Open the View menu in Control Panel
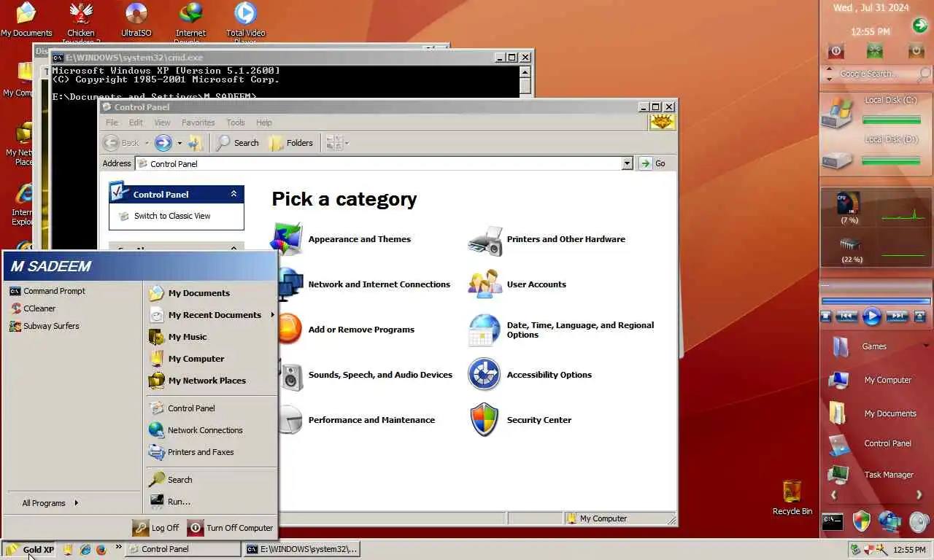 (162, 122)
